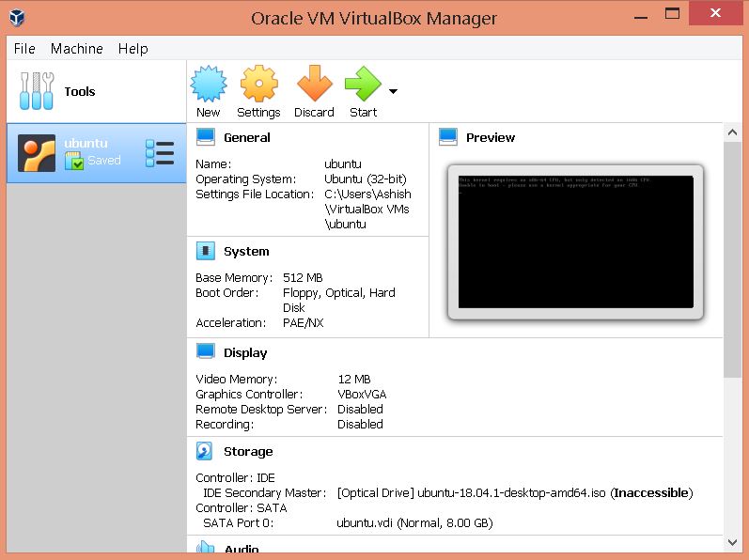Click the scrollbar down arrow
Screen dimensions: 749x560
(x=733, y=542)
